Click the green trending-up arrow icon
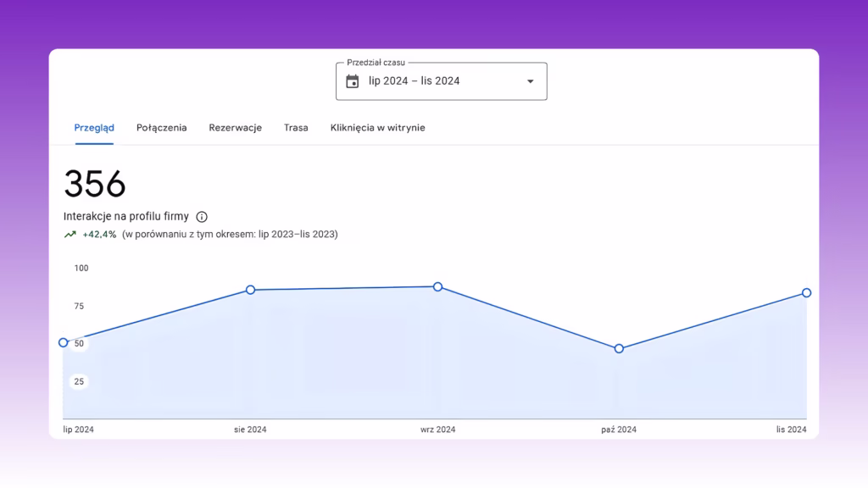868x488 pixels. tap(70, 235)
